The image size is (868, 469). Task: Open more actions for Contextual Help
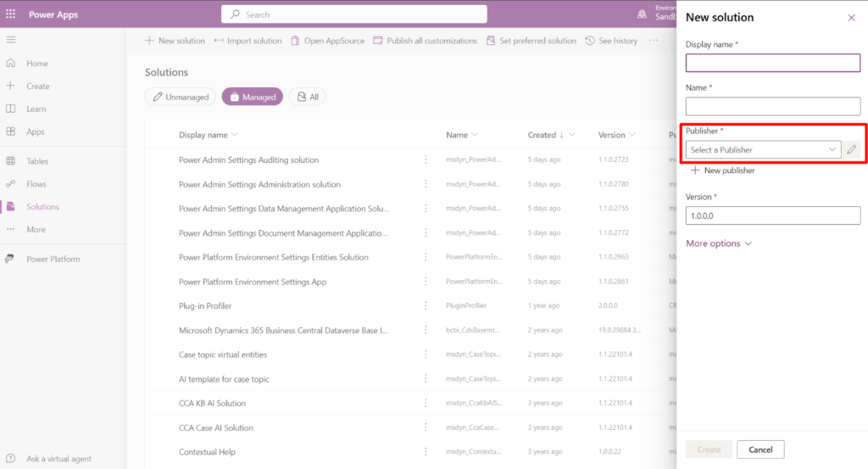426,452
